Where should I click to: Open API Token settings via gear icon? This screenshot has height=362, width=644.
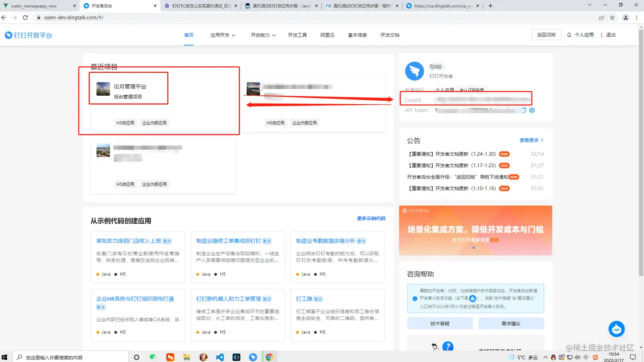click(532, 110)
